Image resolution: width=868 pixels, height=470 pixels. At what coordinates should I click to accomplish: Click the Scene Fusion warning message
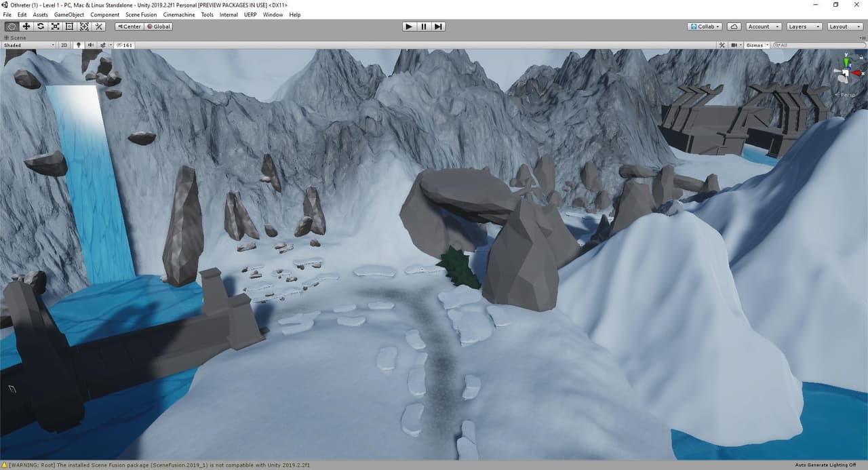tap(159, 465)
